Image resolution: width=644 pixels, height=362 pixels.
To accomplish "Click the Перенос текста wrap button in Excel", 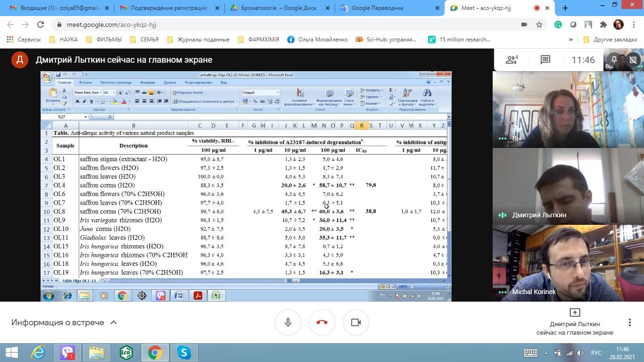I will click(x=188, y=92).
